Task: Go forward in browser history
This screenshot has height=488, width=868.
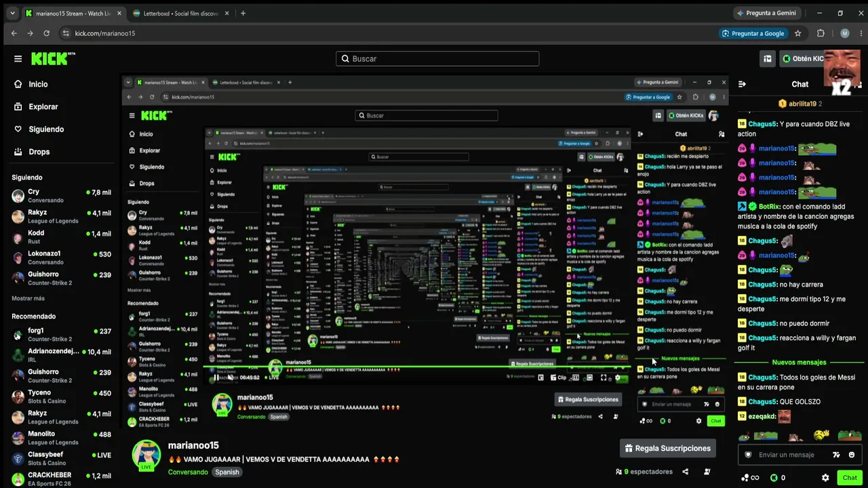Action: click(x=30, y=33)
